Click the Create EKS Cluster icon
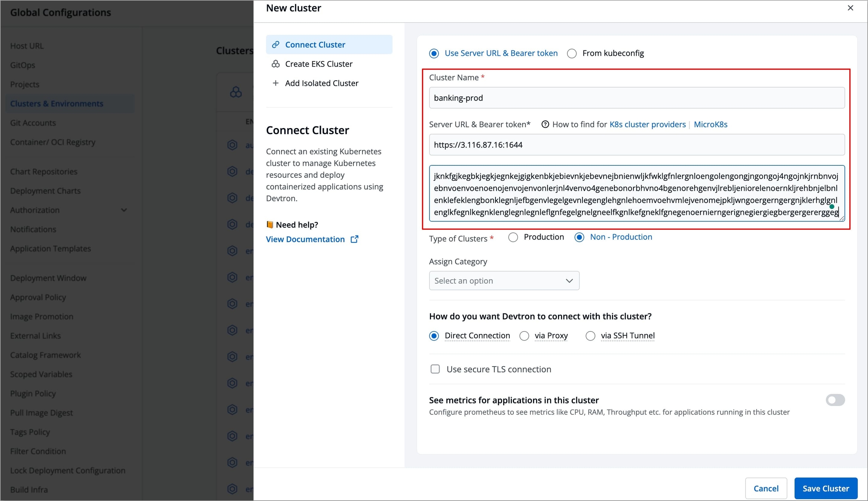 pos(276,64)
